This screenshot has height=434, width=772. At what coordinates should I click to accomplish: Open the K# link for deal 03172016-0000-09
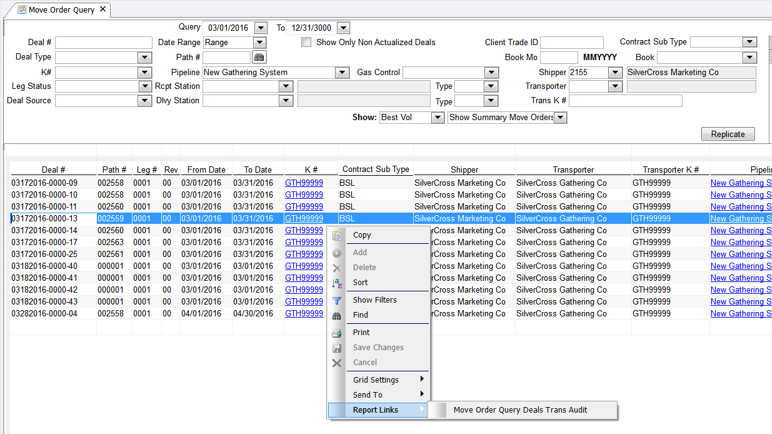click(x=303, y=183)
